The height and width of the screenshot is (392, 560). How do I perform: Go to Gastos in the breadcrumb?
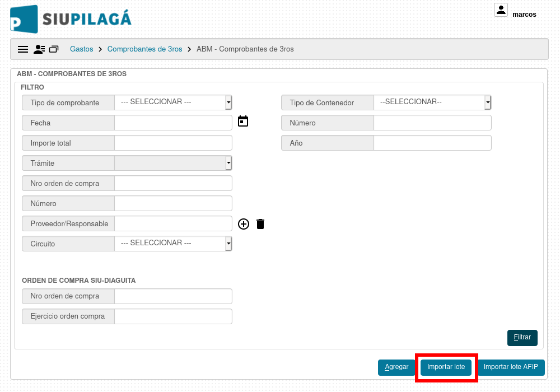click(x=81, y=49)
